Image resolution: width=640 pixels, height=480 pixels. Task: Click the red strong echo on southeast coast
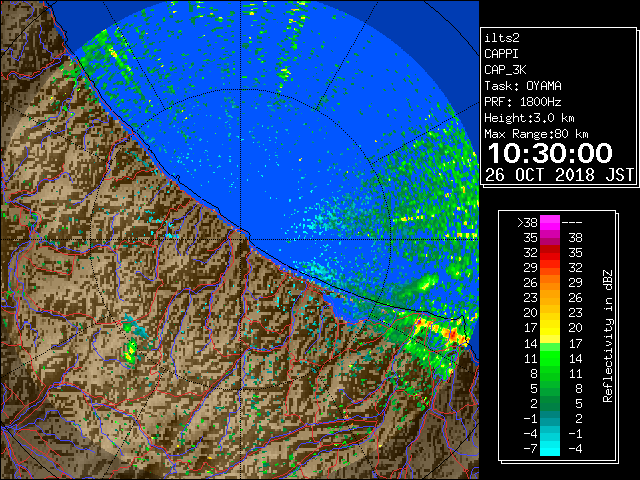[453, 334]
